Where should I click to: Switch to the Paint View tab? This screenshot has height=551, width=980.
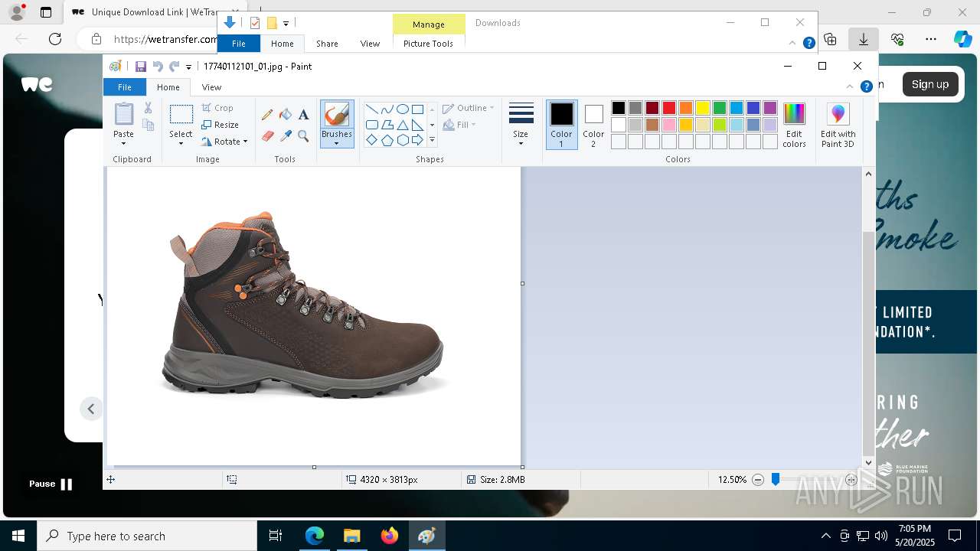[211, 87]
